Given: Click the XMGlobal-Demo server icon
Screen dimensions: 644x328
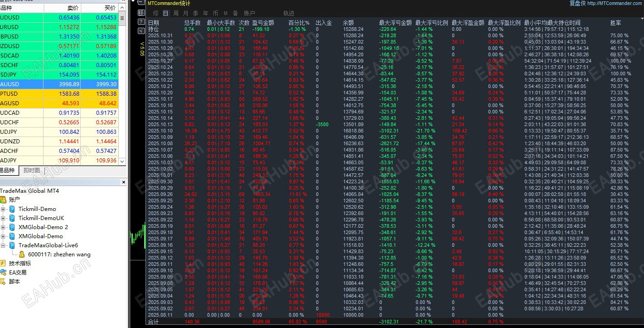Looking at the screenshot, I should pos(12,236).
